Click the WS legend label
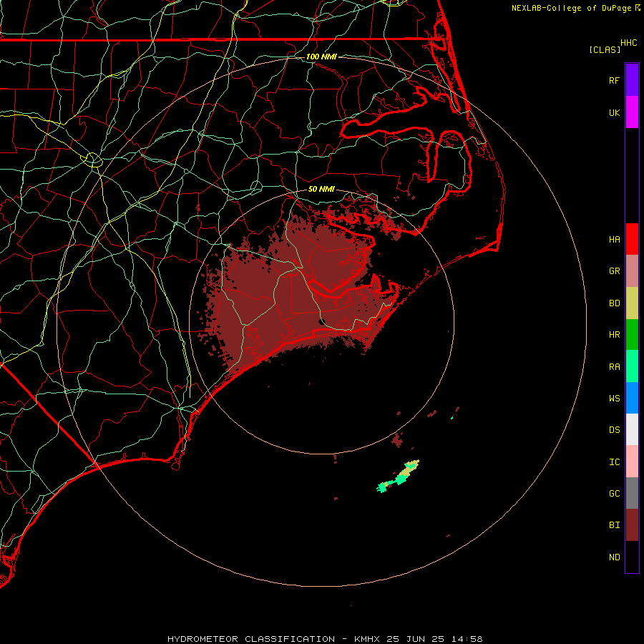This screenshot has height=644, width=644. pyautogui.click(x=614, y=398)
